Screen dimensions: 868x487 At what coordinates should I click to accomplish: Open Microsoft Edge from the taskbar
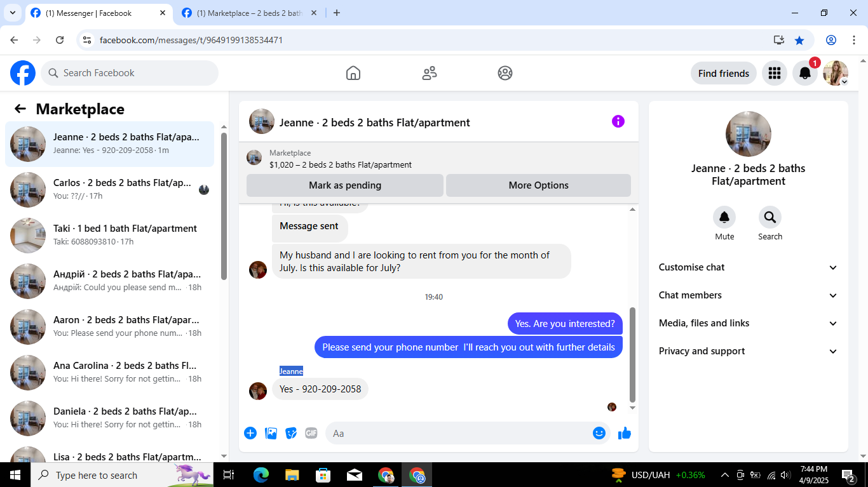click(261, 475)
